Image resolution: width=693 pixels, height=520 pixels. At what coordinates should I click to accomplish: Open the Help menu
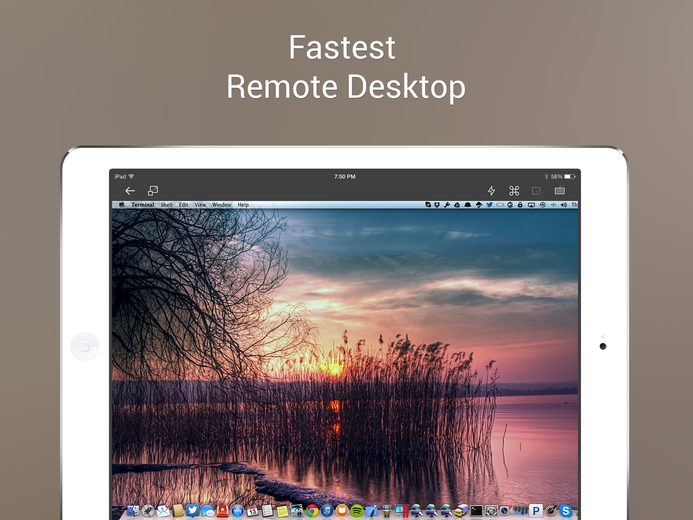coord(243,205)
